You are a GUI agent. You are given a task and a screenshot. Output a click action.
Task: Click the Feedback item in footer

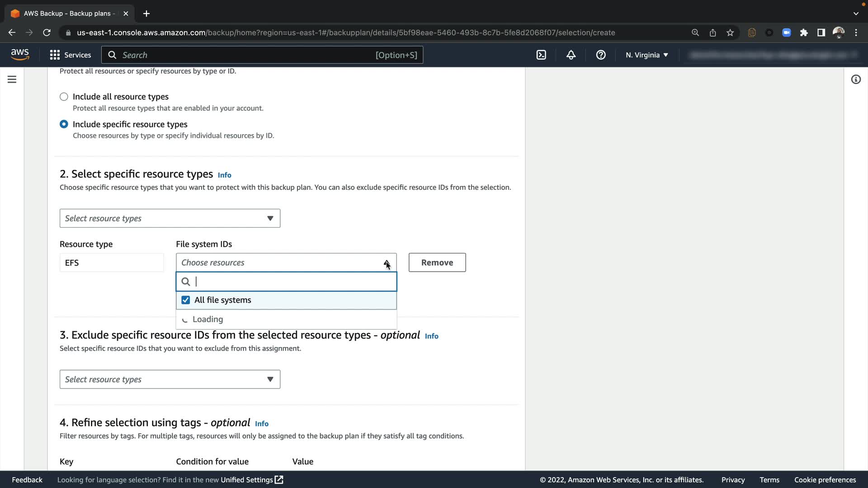click(x=27, y=480)
